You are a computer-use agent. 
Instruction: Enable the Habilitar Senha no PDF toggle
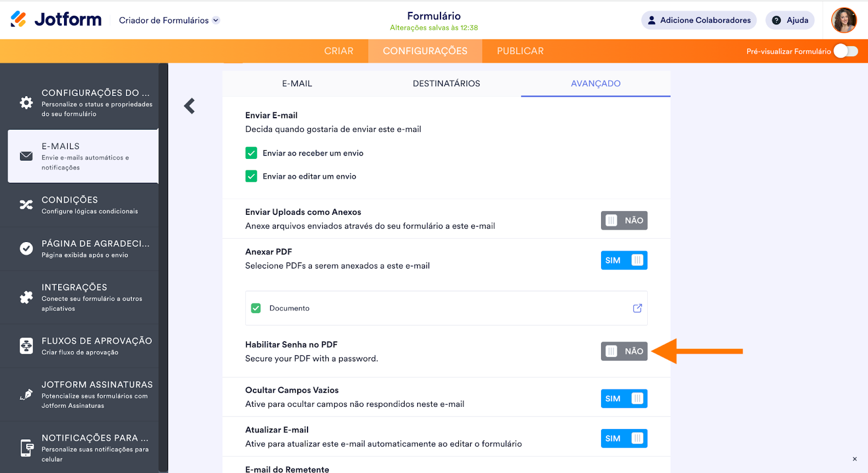tap(624, 351)
